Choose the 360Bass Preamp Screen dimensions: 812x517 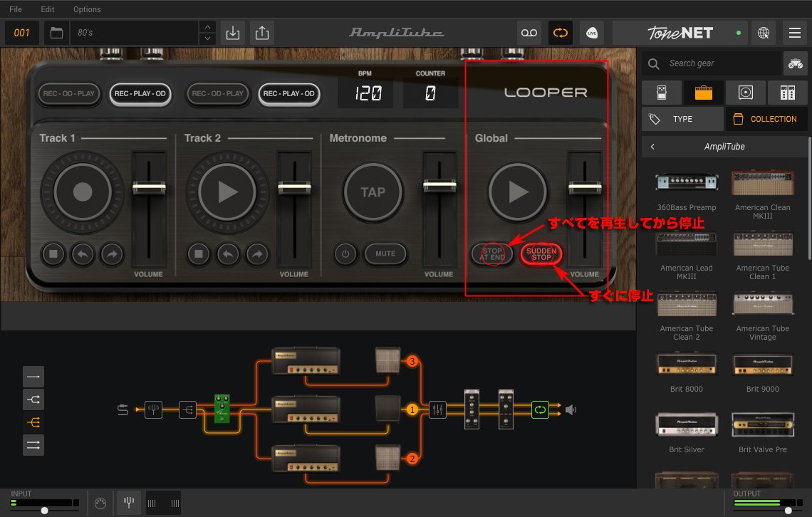coord(687,190)
